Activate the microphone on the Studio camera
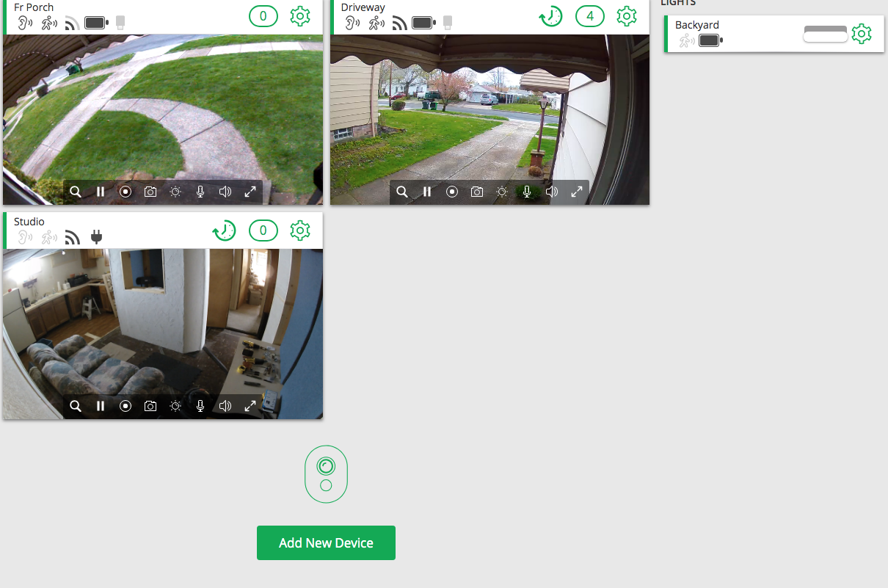 (x=200, y=405)
